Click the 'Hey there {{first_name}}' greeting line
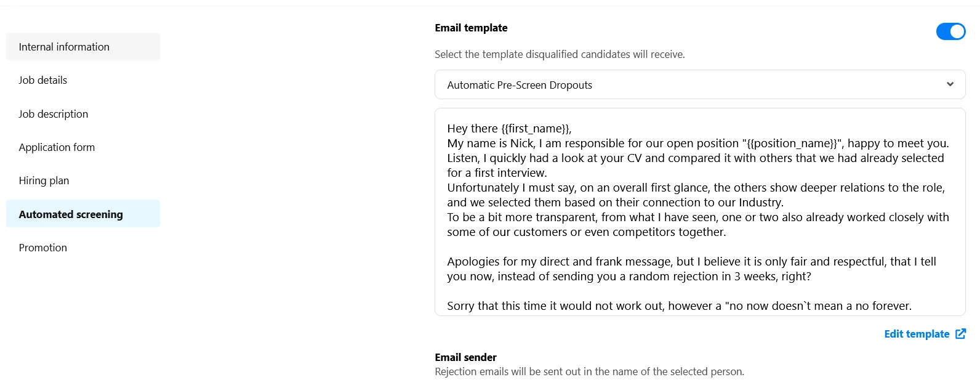The width and height of the screenshot is (980, 385). point(509,128)
